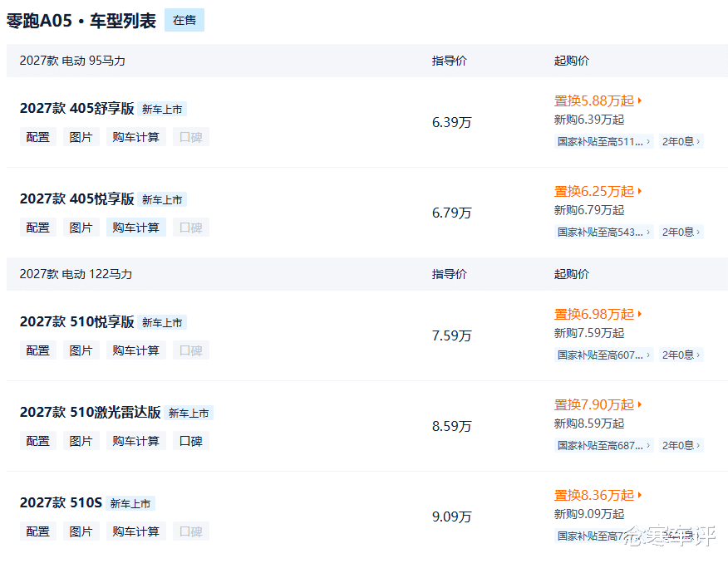Click 新购8.59万起 text

[x=588, y=423]
